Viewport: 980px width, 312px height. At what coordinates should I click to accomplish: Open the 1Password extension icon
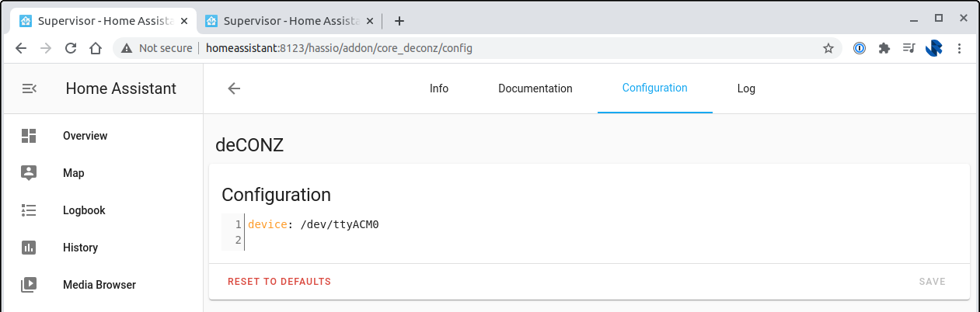tap(860, 48)
